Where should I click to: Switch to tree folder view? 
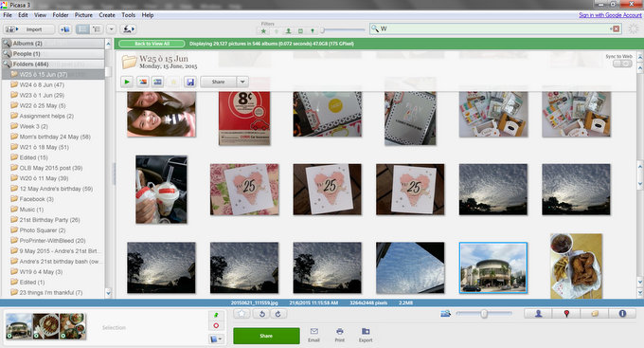point(97,29)
